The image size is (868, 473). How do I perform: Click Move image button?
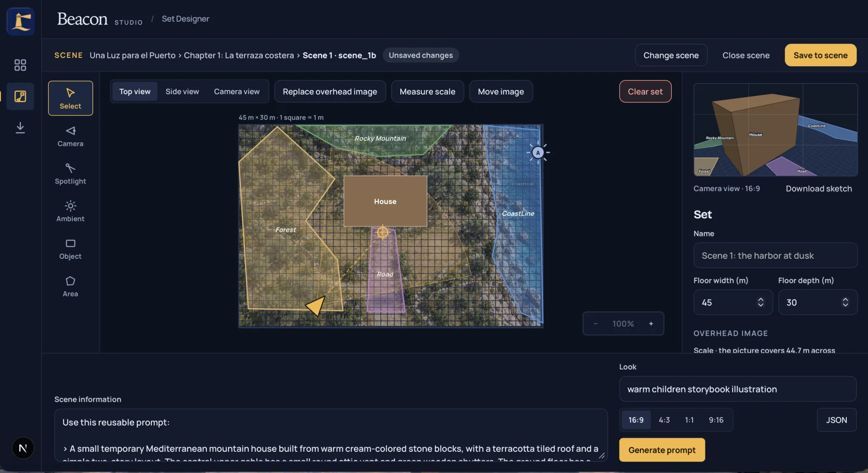[x=501, y=91]
